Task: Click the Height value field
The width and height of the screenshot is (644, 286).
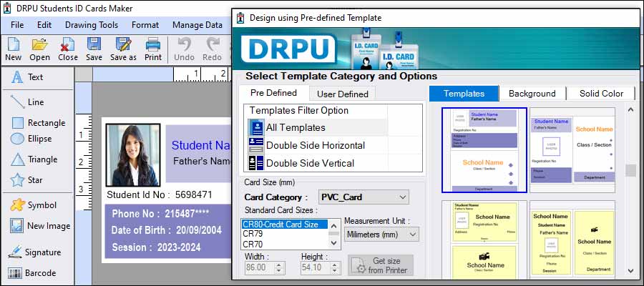Action: (x=316, y=268)
